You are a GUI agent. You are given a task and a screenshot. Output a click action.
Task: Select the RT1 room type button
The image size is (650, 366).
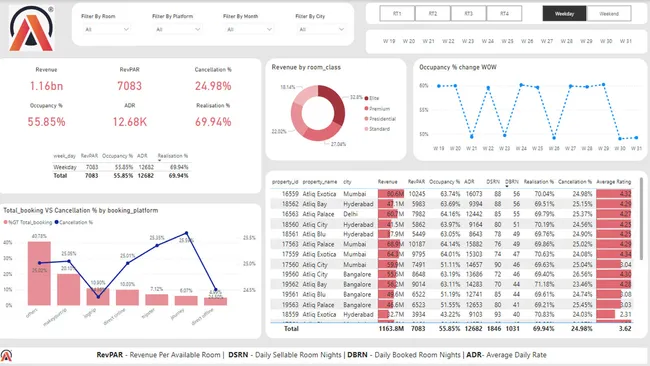coord(397,13)
